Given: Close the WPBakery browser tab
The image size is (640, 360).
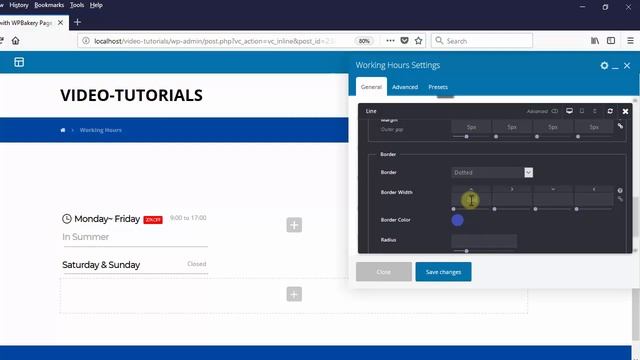Looking at the screenshot, I should click(60, 23).
